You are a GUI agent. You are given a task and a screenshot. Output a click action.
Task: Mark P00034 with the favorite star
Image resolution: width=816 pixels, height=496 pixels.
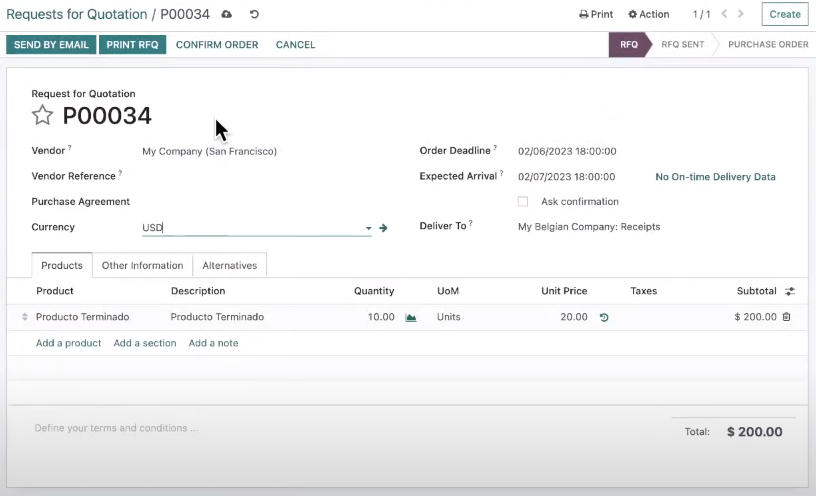click(42, 116)
